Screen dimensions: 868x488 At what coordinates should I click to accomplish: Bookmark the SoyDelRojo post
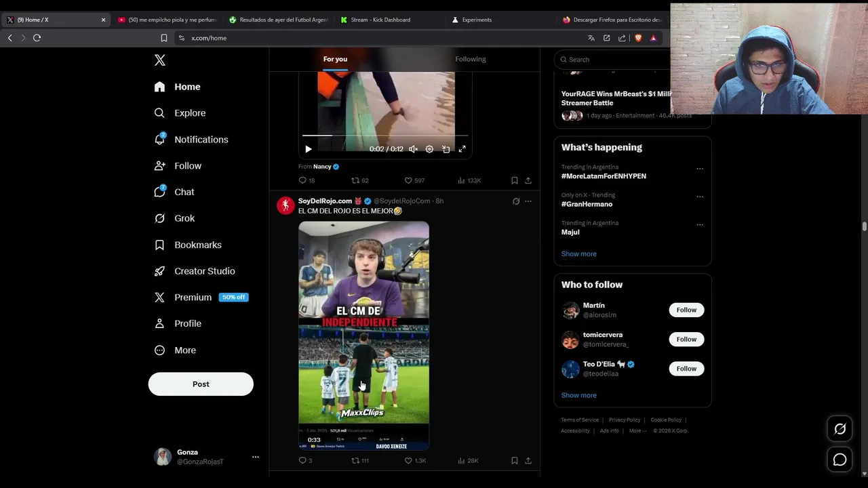tap(515, 461)
